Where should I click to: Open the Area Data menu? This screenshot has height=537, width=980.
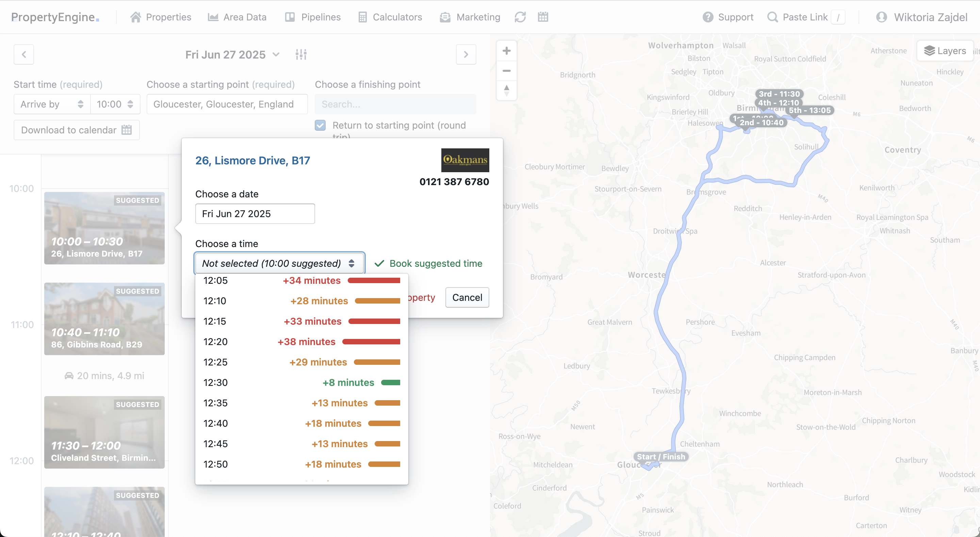(237, 17)
